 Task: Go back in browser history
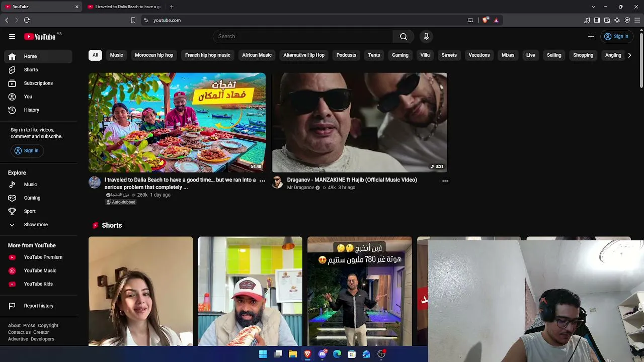pyautogui.click(x=7, y=20)
